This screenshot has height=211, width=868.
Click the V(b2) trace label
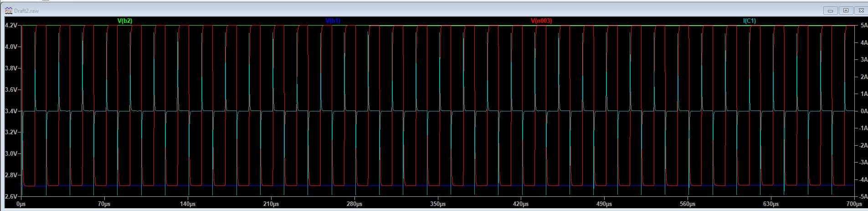pyautogui.click(x=125, y=21)
